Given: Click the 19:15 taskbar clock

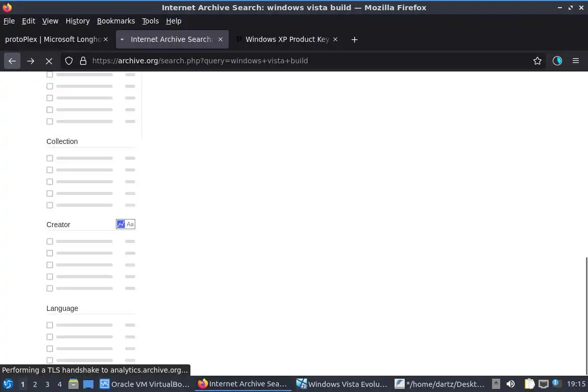Looking at the screenshot, I should (x=576, y=384).
